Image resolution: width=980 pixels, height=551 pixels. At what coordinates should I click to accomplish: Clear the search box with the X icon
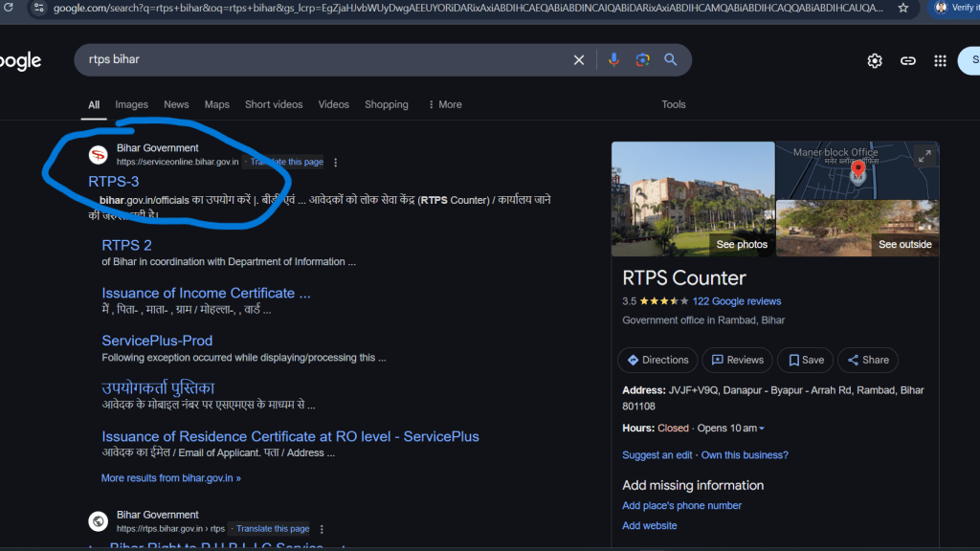[x=579, y=60]
